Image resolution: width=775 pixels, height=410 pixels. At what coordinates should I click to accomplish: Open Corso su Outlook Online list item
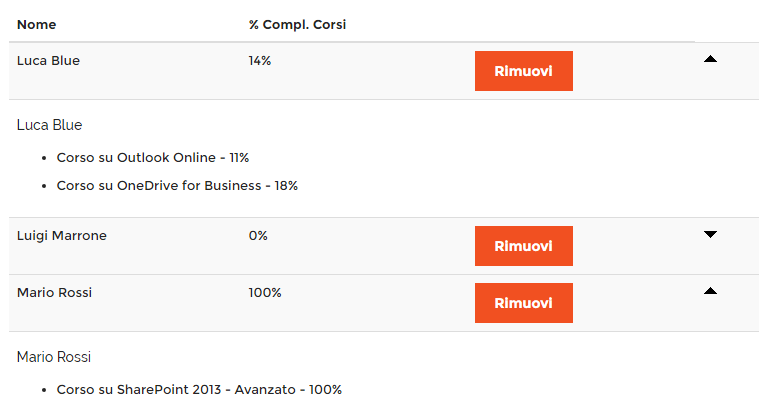[153, 158]
